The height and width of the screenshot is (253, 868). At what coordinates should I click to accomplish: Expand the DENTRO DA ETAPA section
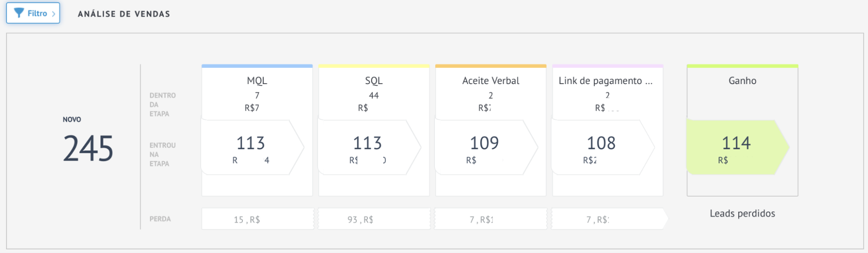[161, 104]
